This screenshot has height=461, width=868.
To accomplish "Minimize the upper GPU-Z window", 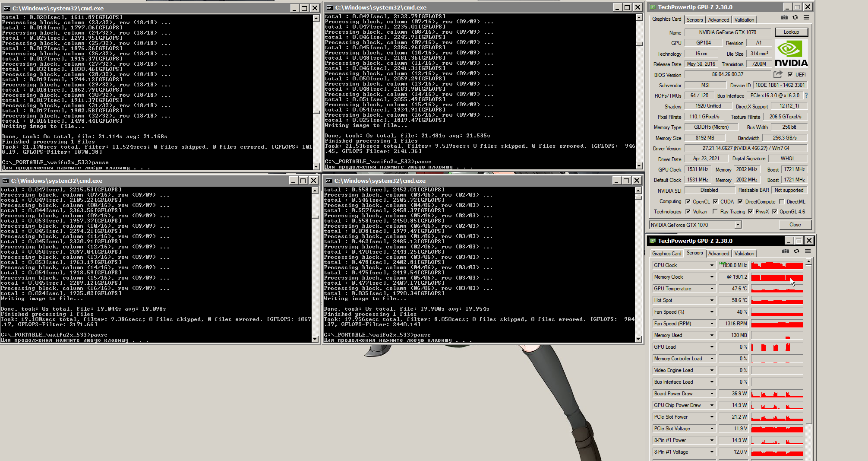I will [x=787, y=7].
